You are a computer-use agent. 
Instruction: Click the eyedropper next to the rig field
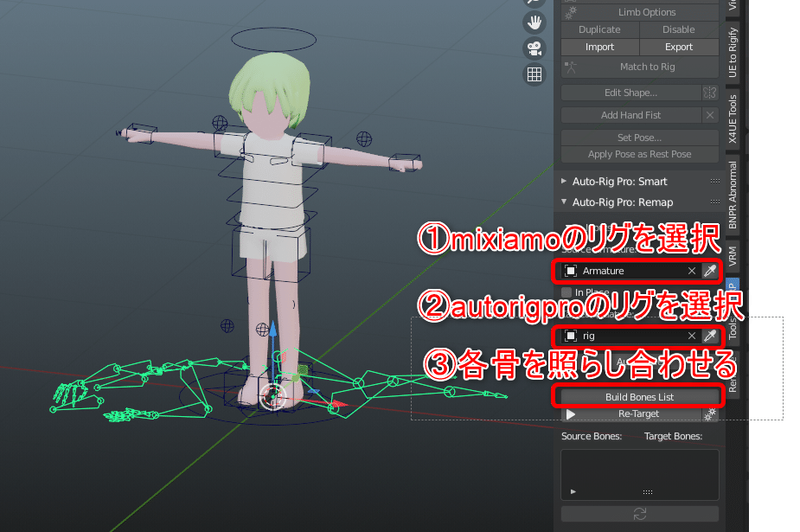click(x=710, y=336)
